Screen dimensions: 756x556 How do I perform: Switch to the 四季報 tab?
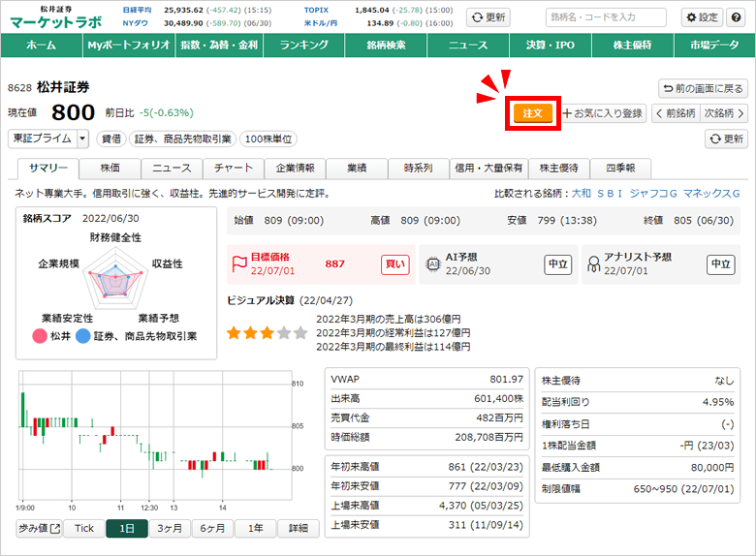pos(620,169)
